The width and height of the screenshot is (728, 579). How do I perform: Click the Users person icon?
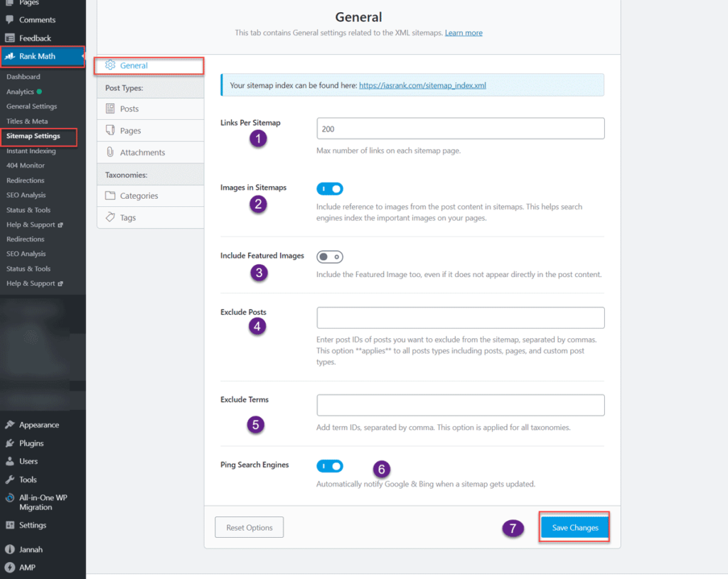[10, 461]
